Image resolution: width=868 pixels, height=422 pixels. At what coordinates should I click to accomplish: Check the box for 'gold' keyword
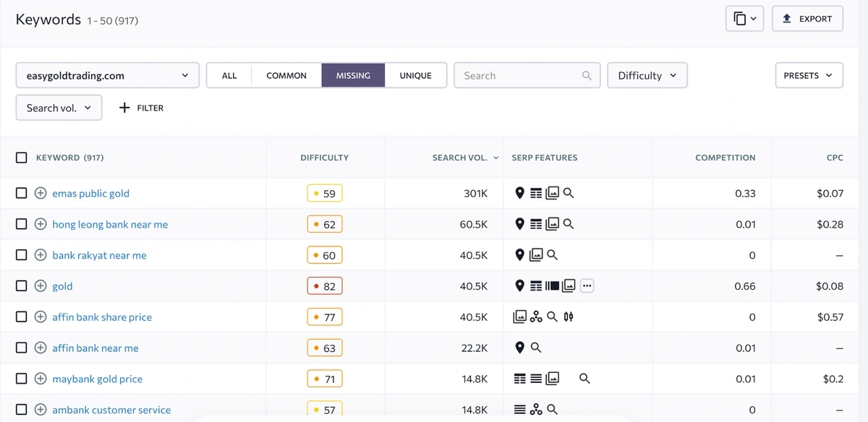click(x=22, y=286)
